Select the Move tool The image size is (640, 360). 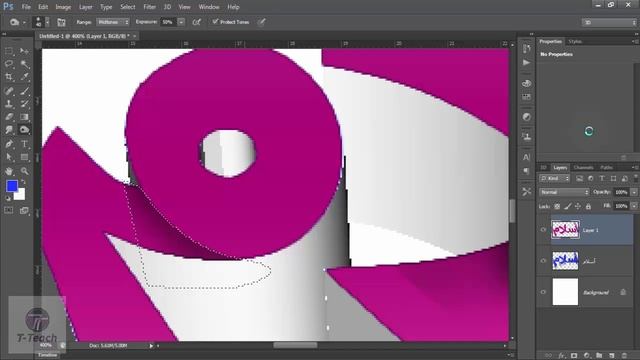coord(24,51)
